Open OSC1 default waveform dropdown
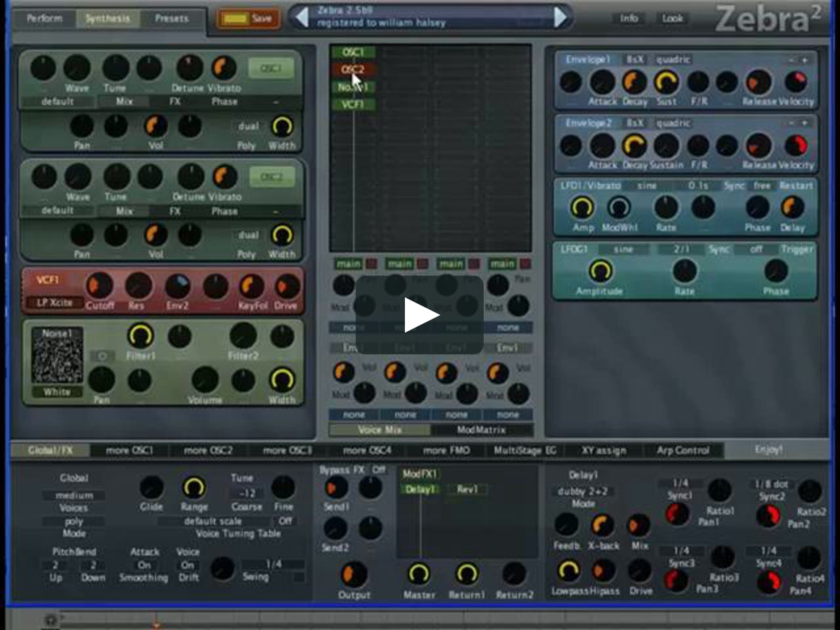The height and width of the screenshot is (630, 840). [x=58, y=102]
